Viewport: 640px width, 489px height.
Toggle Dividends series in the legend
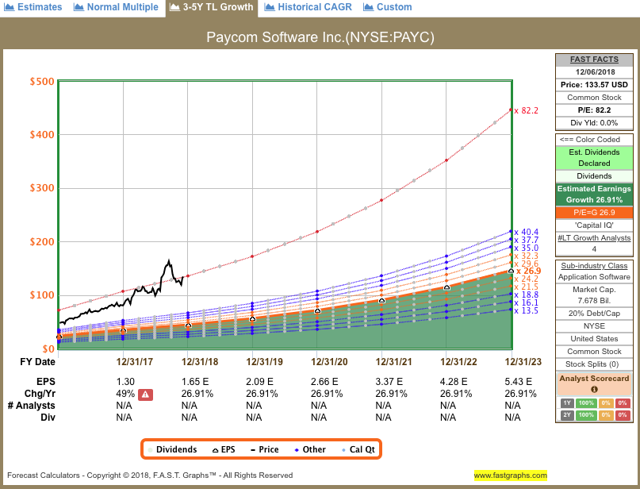coord(173,449)
